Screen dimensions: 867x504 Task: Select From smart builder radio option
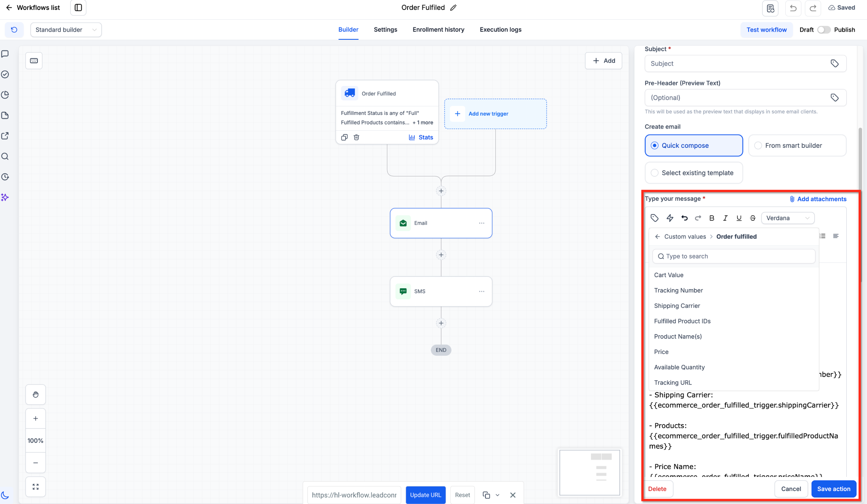coord(797,145)
